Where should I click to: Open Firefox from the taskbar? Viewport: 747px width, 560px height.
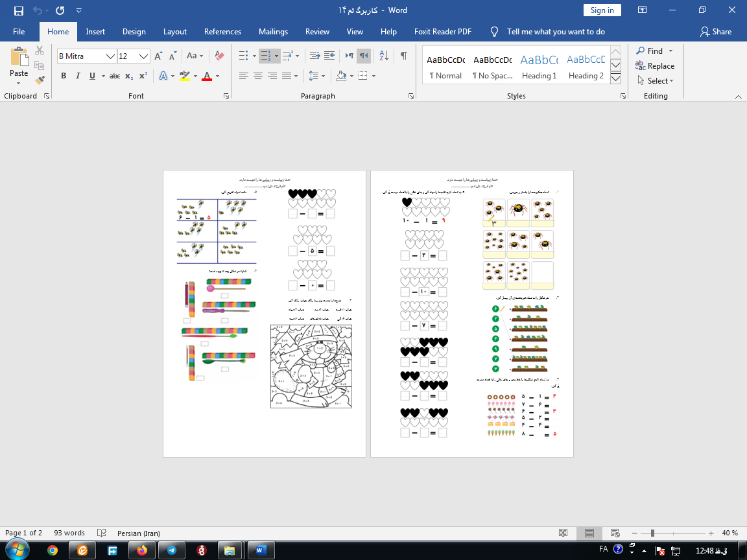point(141,550)
